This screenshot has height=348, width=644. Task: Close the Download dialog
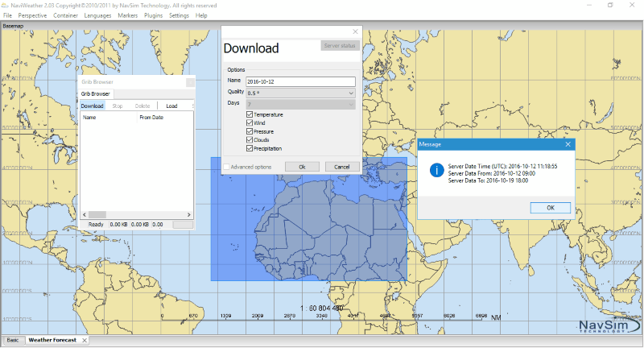355,31
